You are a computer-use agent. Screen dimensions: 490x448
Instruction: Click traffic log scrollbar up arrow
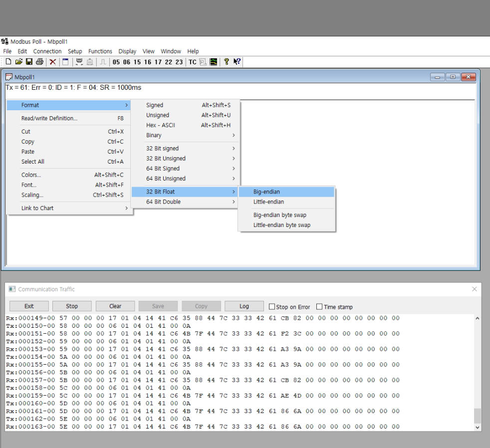pos(477,318)
